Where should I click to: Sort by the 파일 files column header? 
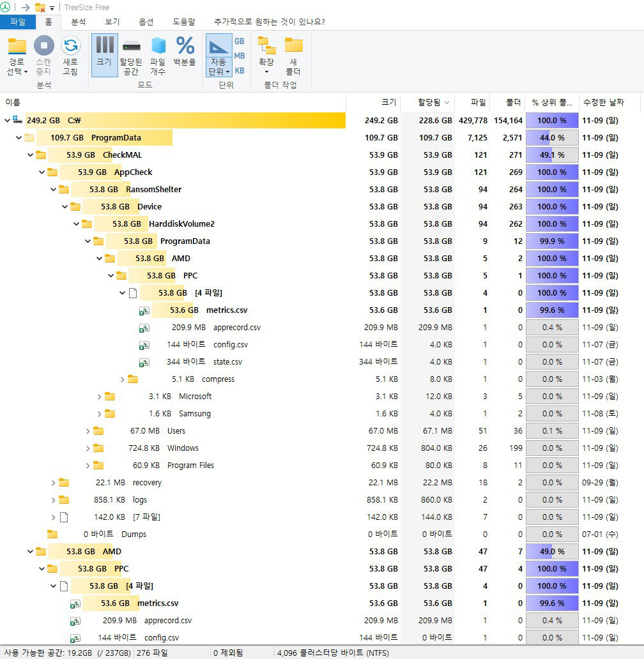[x=473, y=102]
